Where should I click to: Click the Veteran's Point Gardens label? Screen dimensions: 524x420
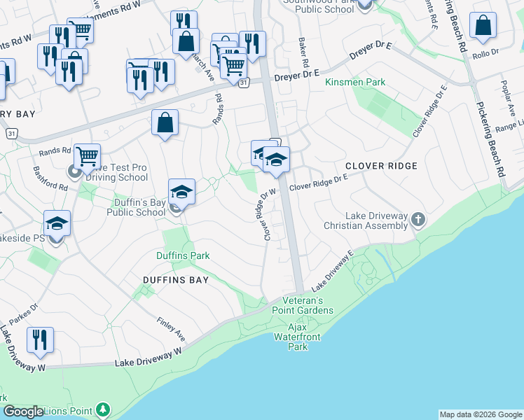[x=303, y=305]
